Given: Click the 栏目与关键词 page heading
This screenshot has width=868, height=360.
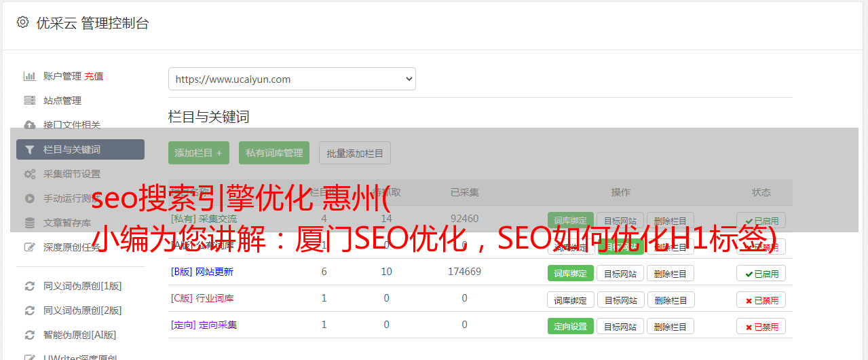Looking at the screenshot, I should [x=209, y=117].
